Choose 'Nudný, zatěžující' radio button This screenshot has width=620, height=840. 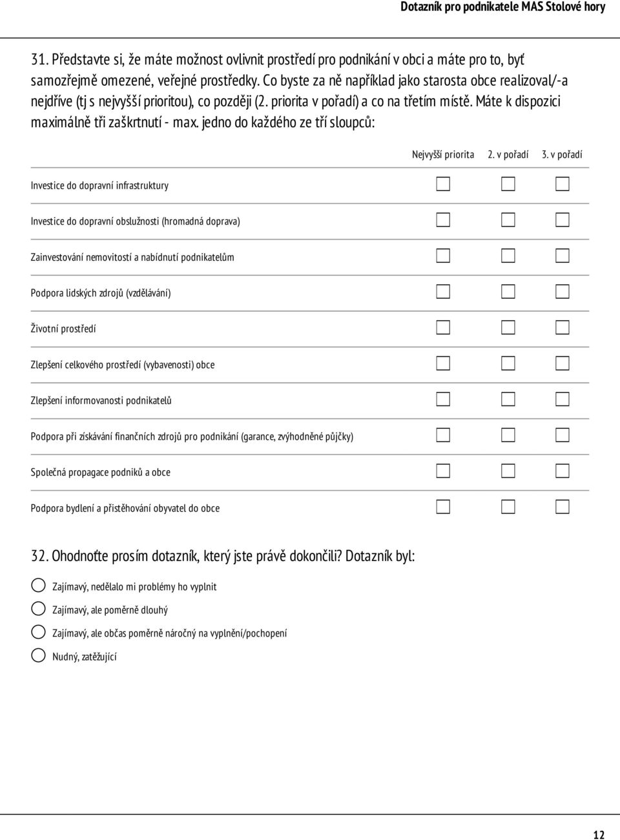38,655
